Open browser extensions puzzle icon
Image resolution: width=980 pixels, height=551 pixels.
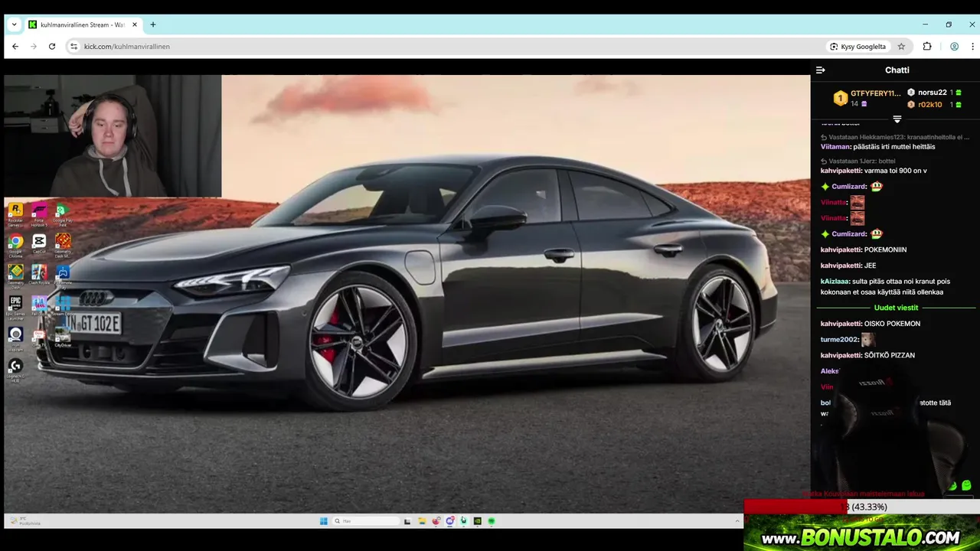click(x=927, y=47)
